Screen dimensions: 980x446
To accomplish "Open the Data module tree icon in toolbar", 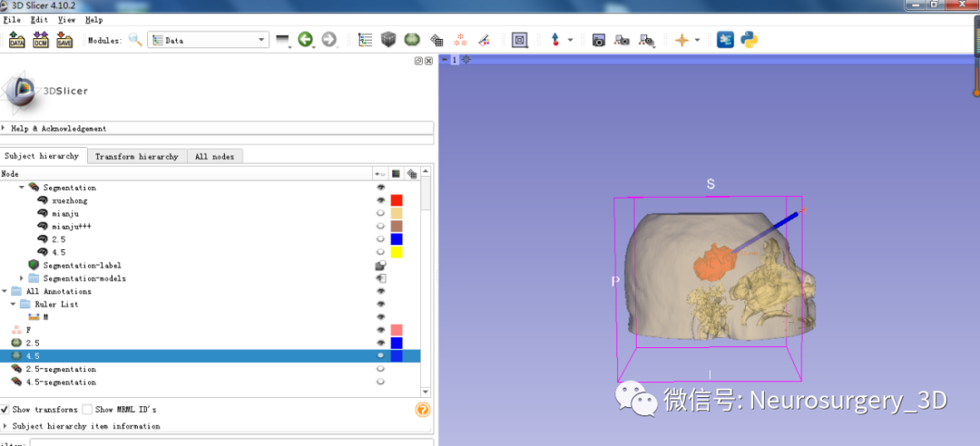I will pos(365,40).
